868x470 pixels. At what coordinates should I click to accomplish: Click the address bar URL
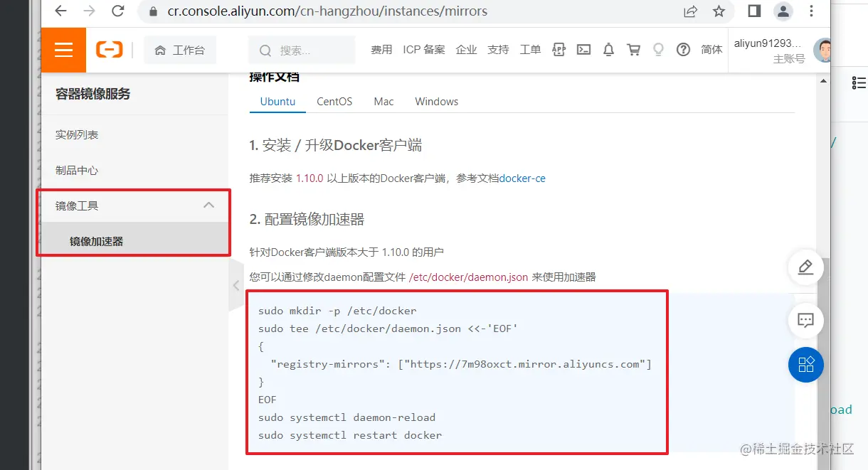(327, 12)
